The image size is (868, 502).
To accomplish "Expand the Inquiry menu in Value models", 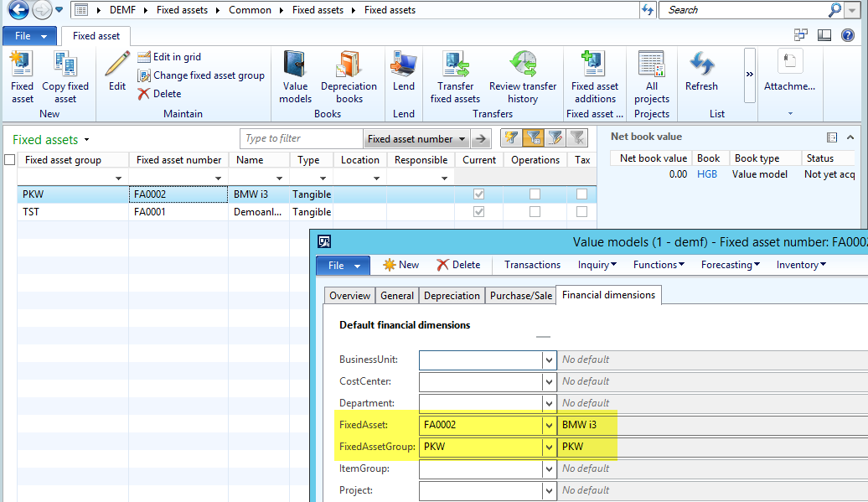I will pyautogui.click(x=597, y=265).
